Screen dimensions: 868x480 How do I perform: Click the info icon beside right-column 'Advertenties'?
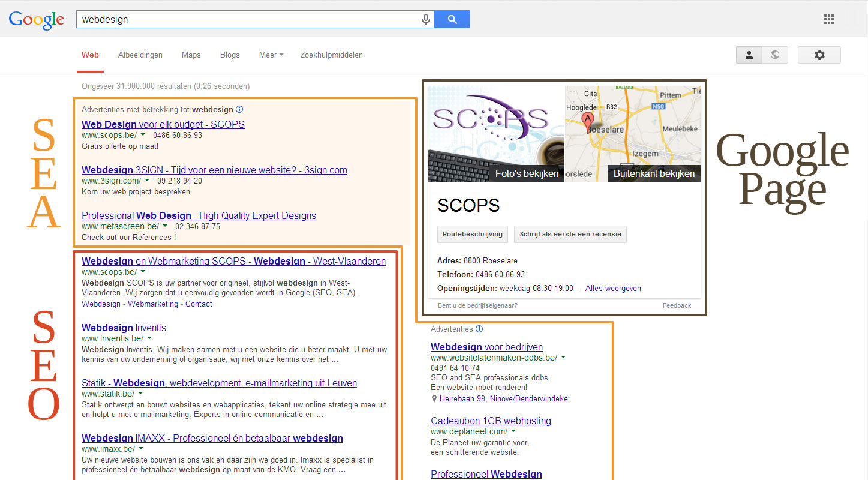[x=479, y=329]
